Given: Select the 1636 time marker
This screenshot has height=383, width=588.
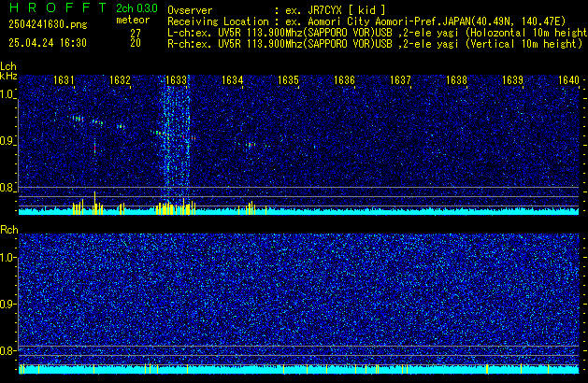Looking at the screenshot, I should click(x=344, y=80).
